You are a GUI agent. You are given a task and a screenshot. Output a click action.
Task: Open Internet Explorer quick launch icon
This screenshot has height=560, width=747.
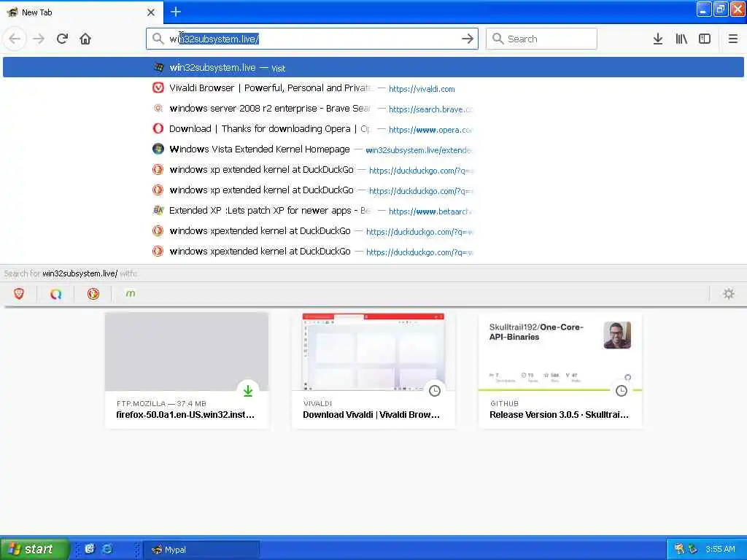[x=107, y=549]
